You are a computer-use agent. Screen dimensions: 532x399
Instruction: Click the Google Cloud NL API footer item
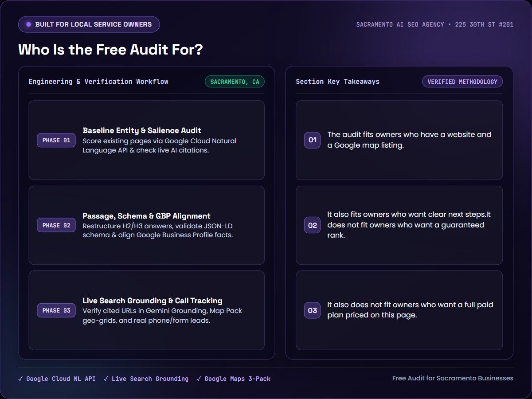pos(57,379)
